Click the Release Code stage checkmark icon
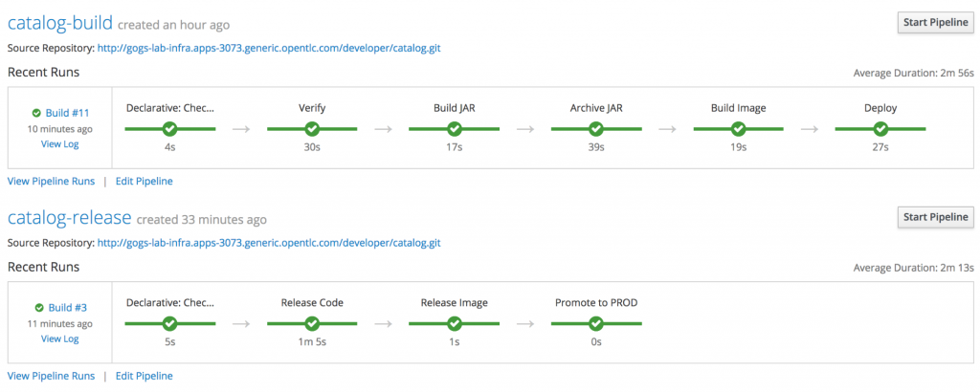Viewport: 980px width, 392px height. click(x=312, y=324)
